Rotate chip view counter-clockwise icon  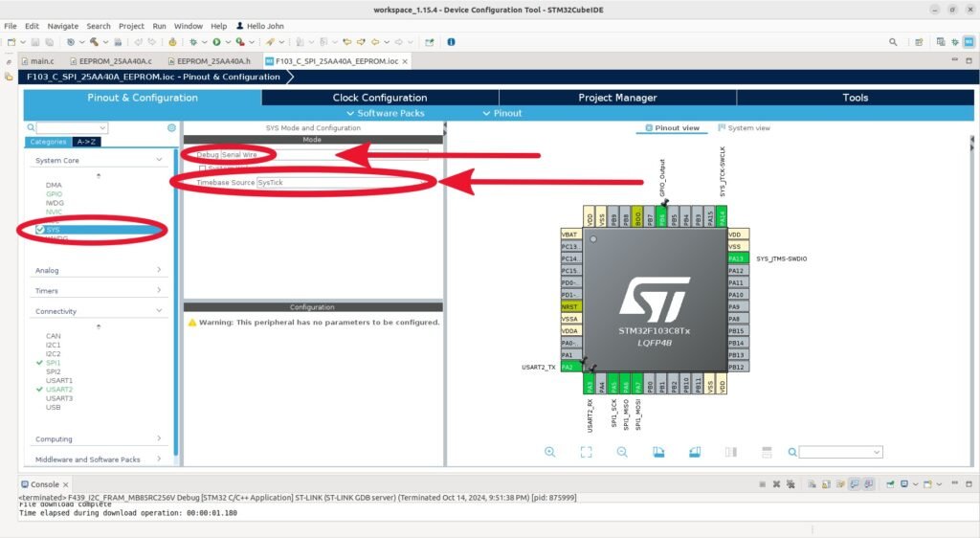pyautogui.click(x=695, y=452)
